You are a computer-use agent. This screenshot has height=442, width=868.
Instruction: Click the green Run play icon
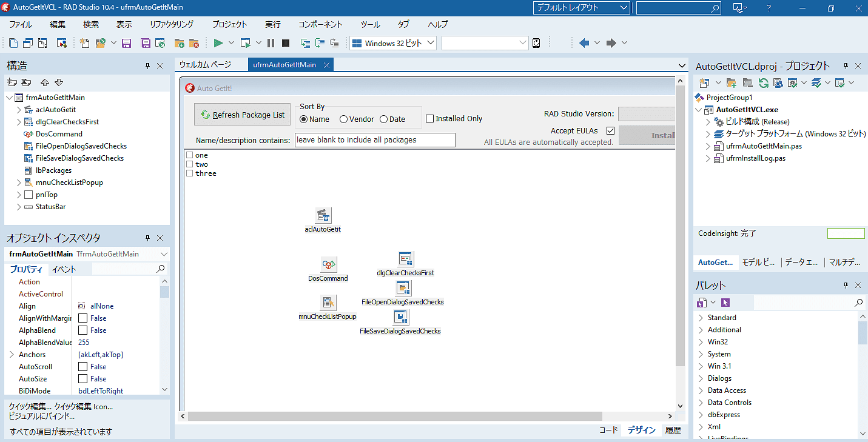[x=218, y=43]
